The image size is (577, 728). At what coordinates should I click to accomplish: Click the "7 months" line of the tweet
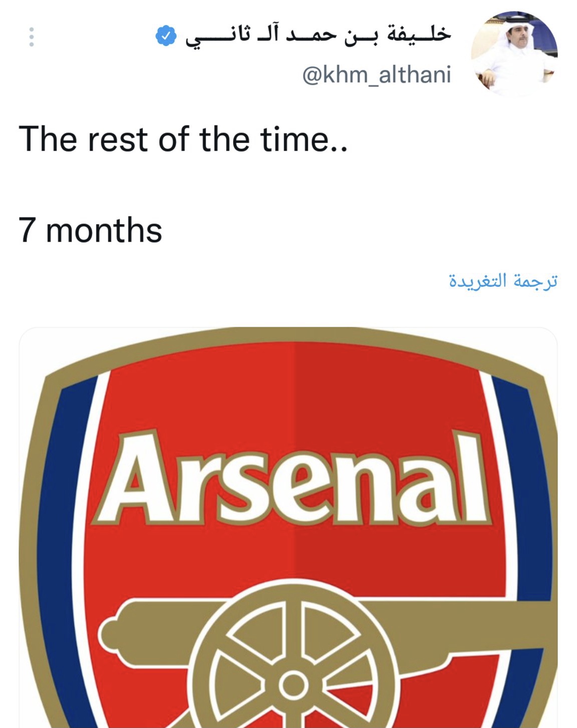(90, 230)
